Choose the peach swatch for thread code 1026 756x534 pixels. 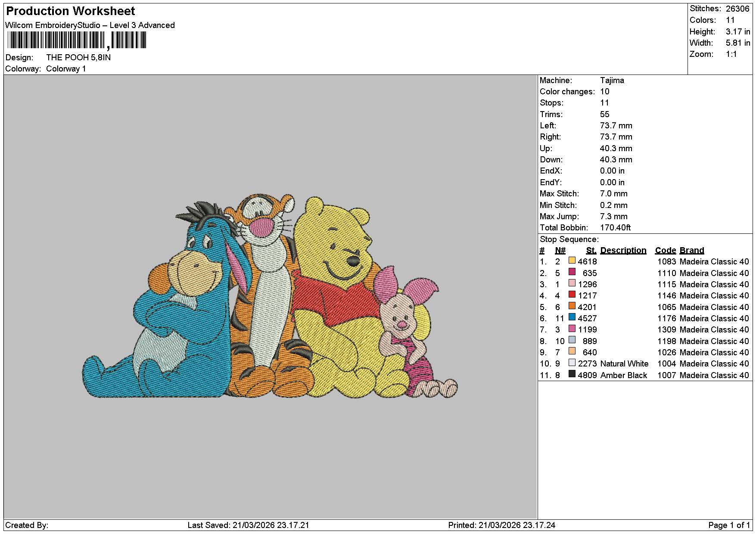572,351
